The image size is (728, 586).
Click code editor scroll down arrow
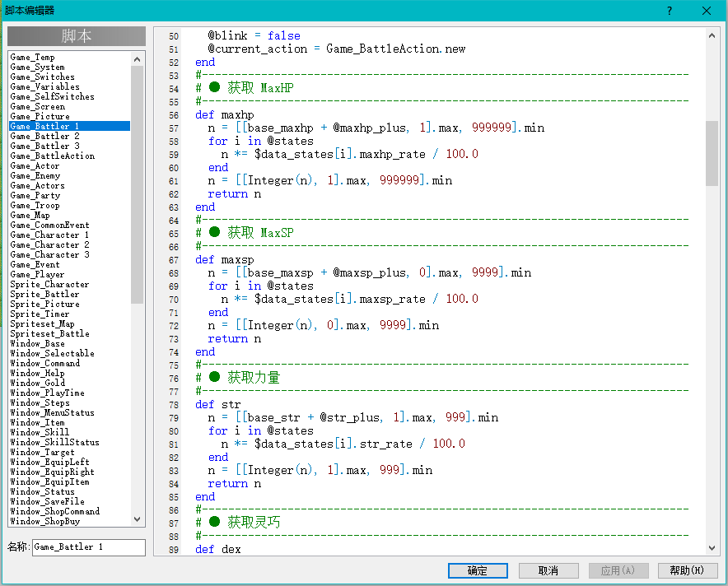[x=712, y=547]
